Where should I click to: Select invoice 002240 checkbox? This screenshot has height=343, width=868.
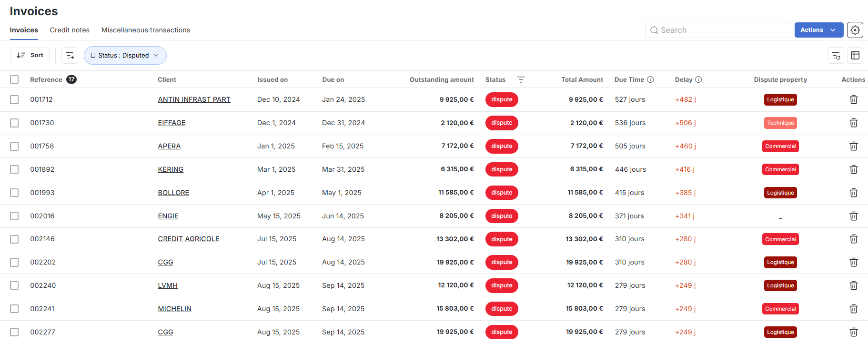[14, 285]
